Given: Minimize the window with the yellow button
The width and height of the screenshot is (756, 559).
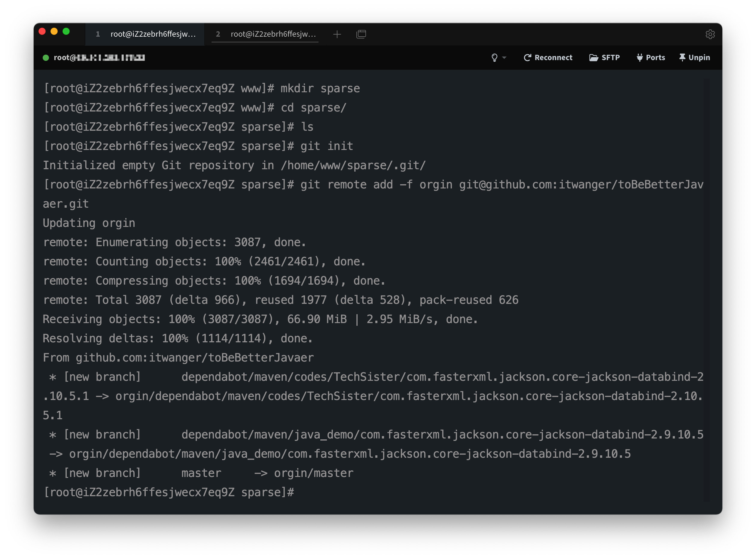Looking at the screenshot, I should [x=54, y=32].
